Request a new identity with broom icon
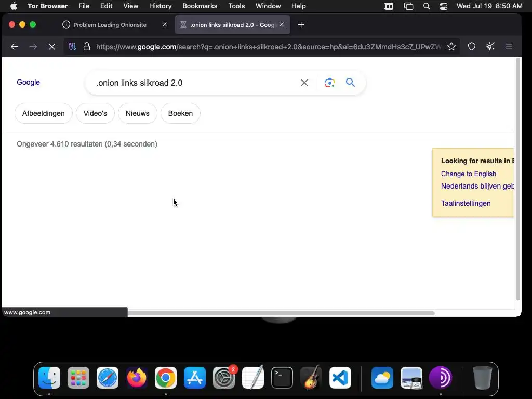Viewport: 532px width, 399px height. click(490, 46)
